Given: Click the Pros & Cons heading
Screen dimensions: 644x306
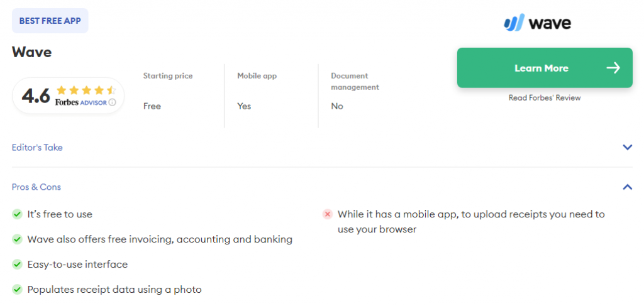Looking at the screenshot, I should [x=36, y=187].
